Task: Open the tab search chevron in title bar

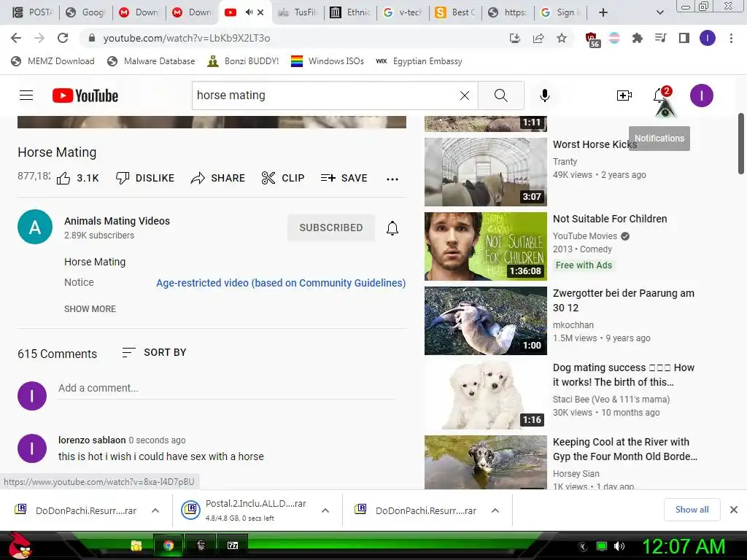Action: (659, 12)
